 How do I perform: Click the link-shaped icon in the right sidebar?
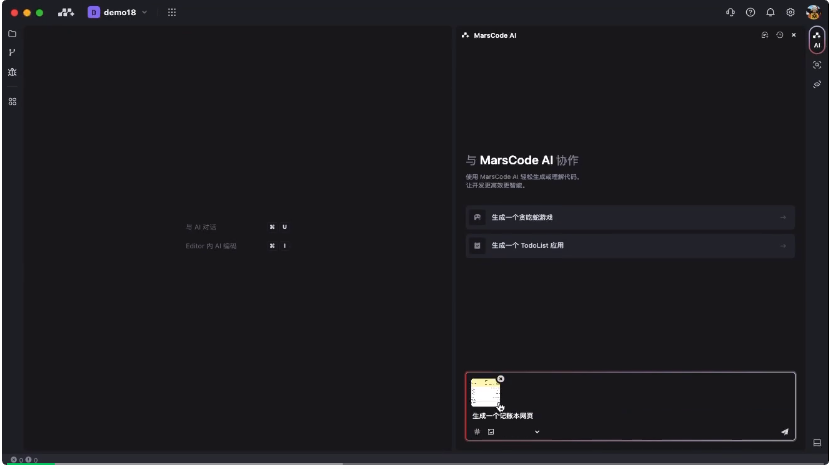[817, 84]
